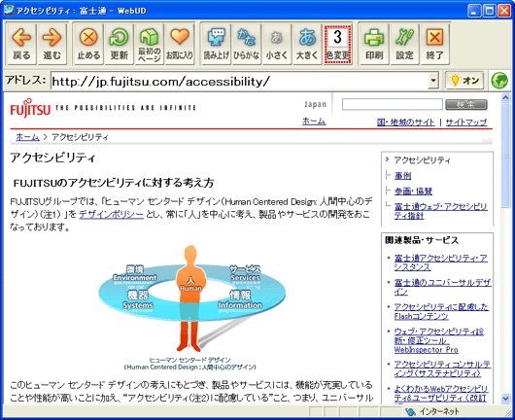This screenshot has width=515, height=420.
Task: Open 富士通のユニバーサルデザイン link
Action: click(x=443, y=287)
